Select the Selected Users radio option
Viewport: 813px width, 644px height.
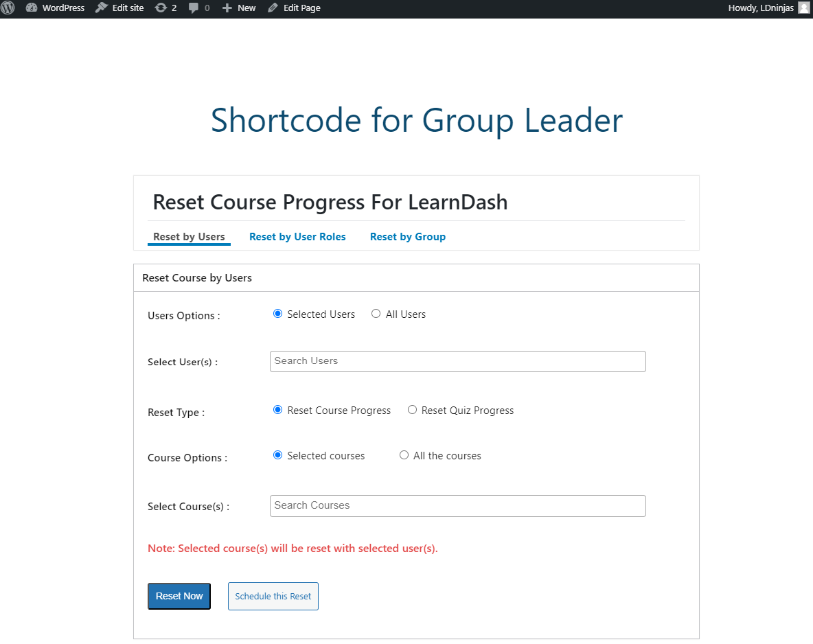coord(278,314)
